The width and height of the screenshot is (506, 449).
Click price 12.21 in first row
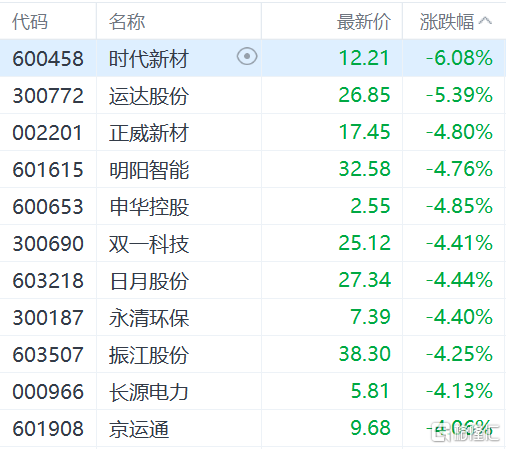point(364,58)
